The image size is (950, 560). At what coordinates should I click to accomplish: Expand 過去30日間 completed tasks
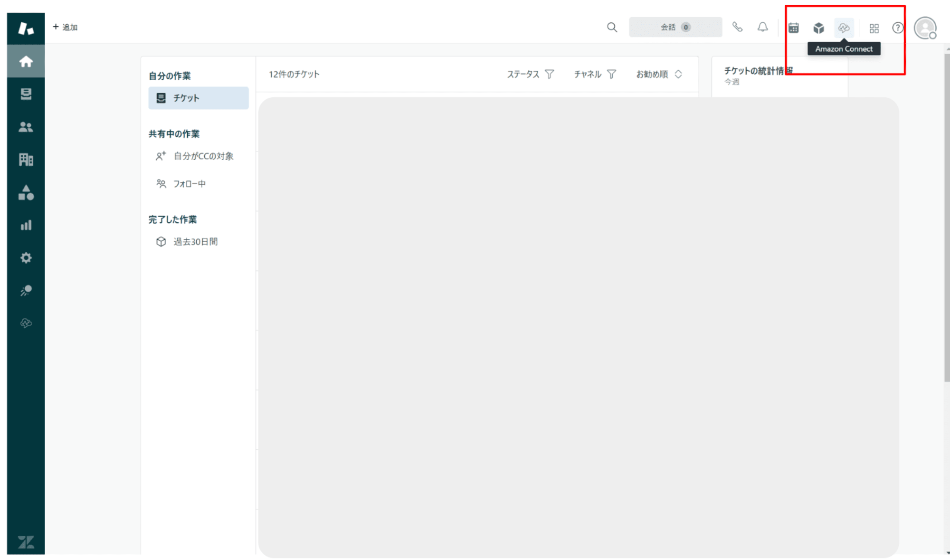[193, 241]
